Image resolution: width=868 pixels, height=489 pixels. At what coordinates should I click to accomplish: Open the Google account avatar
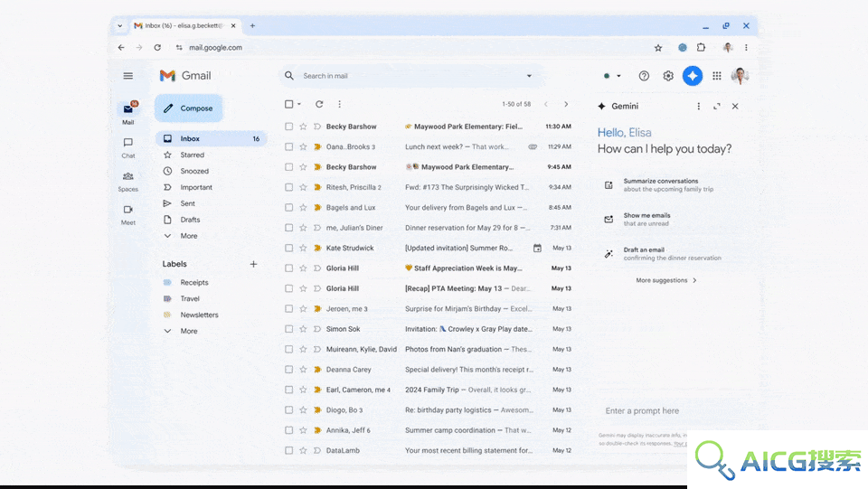click(x=741, y=76)
